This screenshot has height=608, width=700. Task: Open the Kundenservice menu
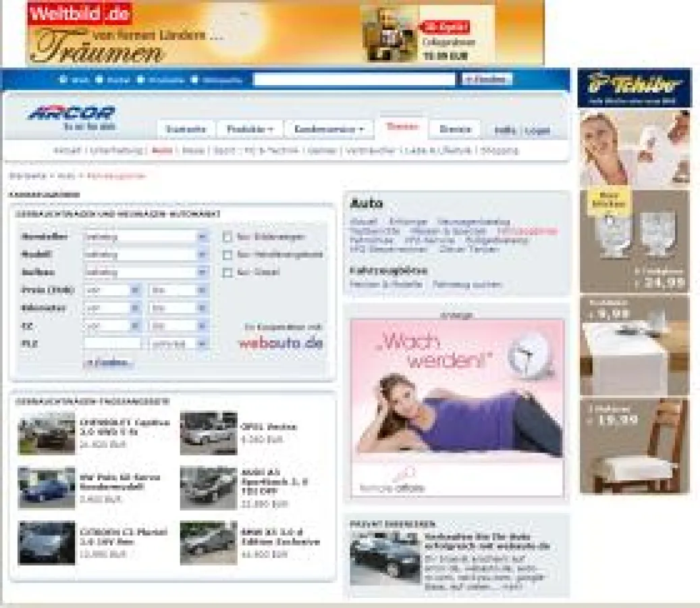329,128
